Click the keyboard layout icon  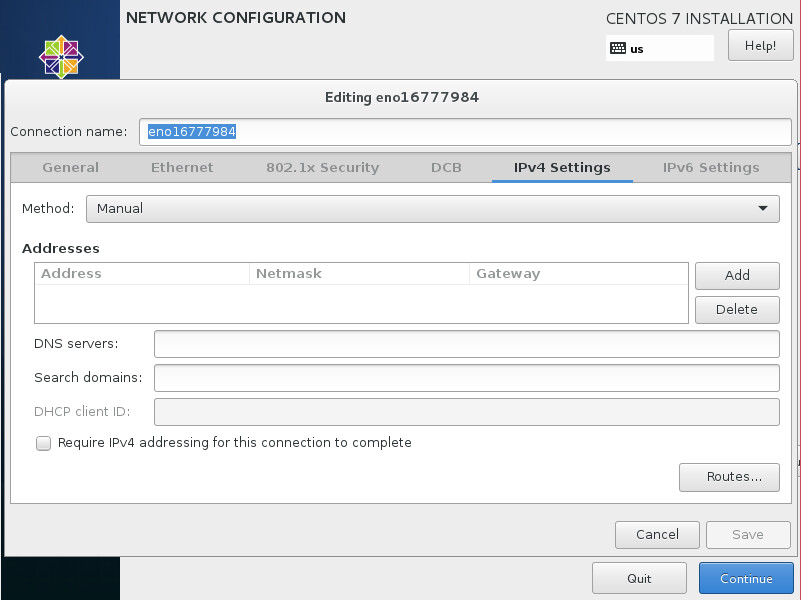[x=618, y=49]
